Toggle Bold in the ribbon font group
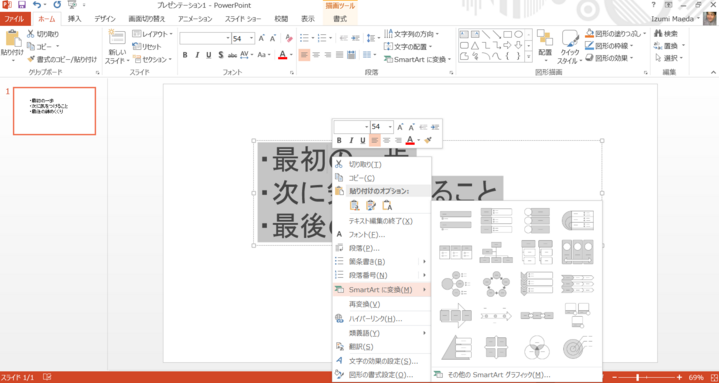719x383 pixels. point(185,55)
